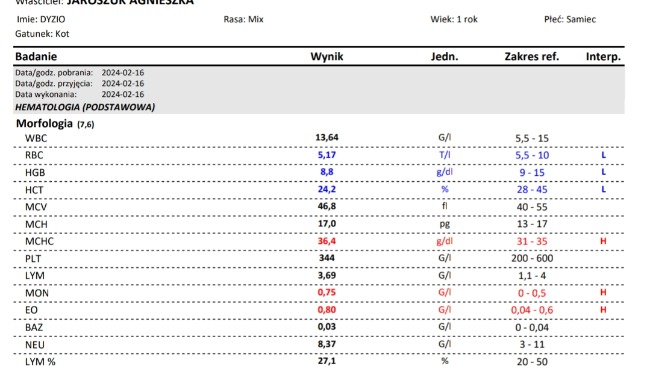
Task: Click the 'Interp.' column header
Action: point(603,57)
